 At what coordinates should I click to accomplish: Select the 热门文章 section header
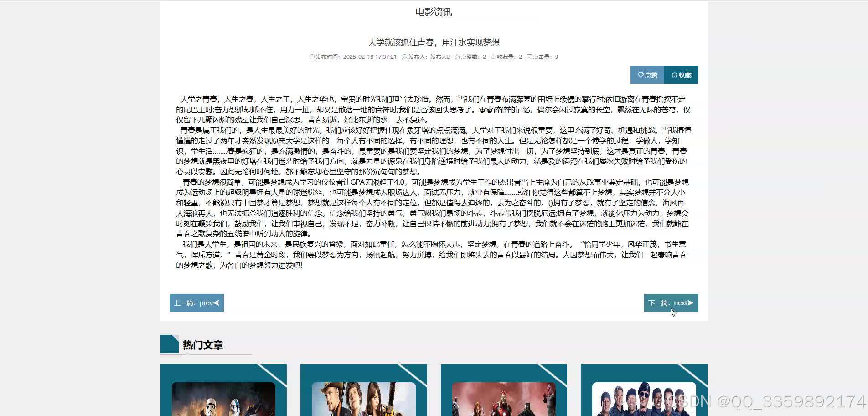(x=202, y=345)
